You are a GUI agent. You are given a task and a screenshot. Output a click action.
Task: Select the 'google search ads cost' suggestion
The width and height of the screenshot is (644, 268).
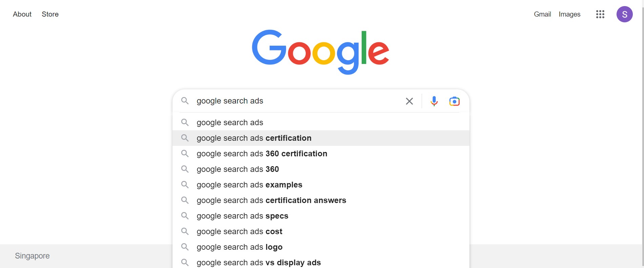(321, 231)
